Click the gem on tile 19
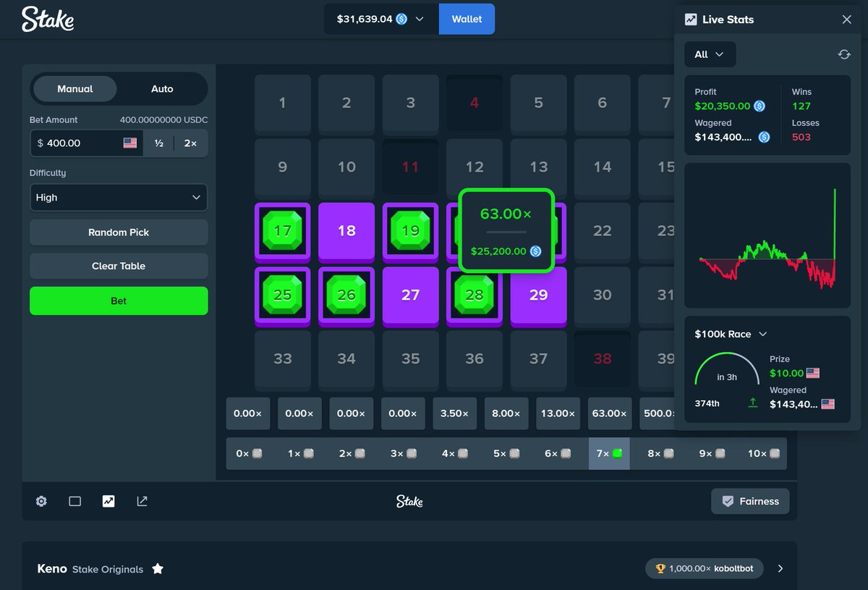 pyautogui.click(x=410, y=231)
